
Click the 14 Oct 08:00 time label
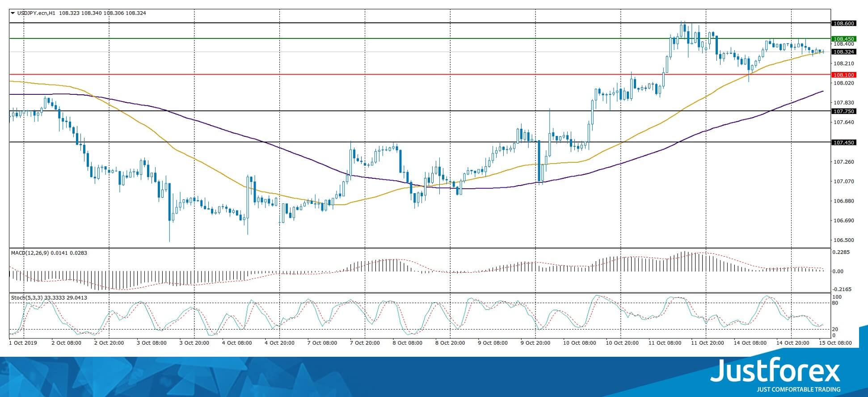tap(750, 343)
